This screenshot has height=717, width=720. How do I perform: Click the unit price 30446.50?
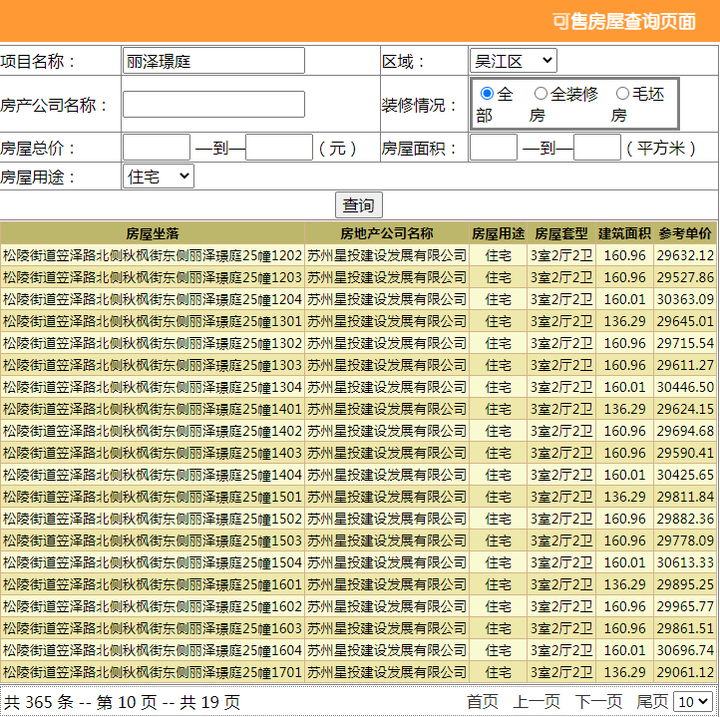click(685, 387)
